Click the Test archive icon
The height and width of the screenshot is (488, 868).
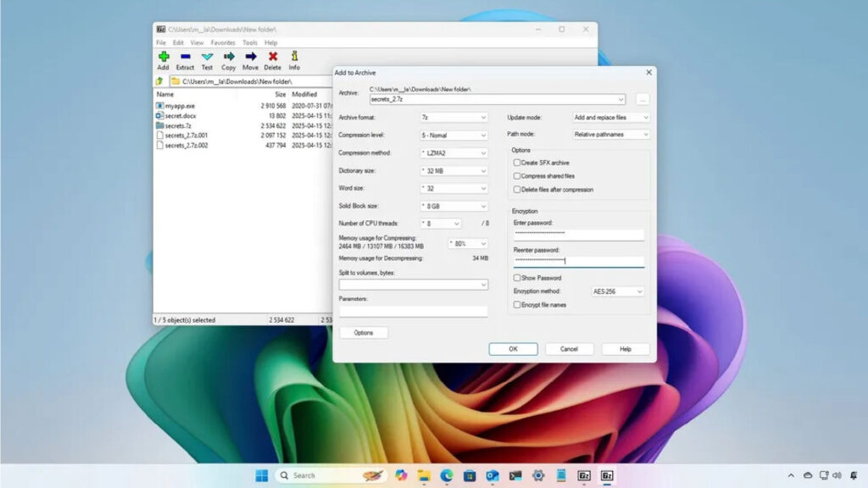207,57
